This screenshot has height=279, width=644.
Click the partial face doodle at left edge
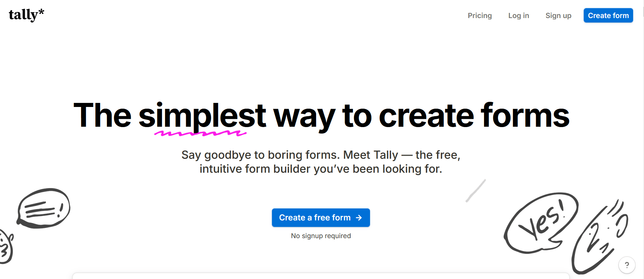[6, 247]
